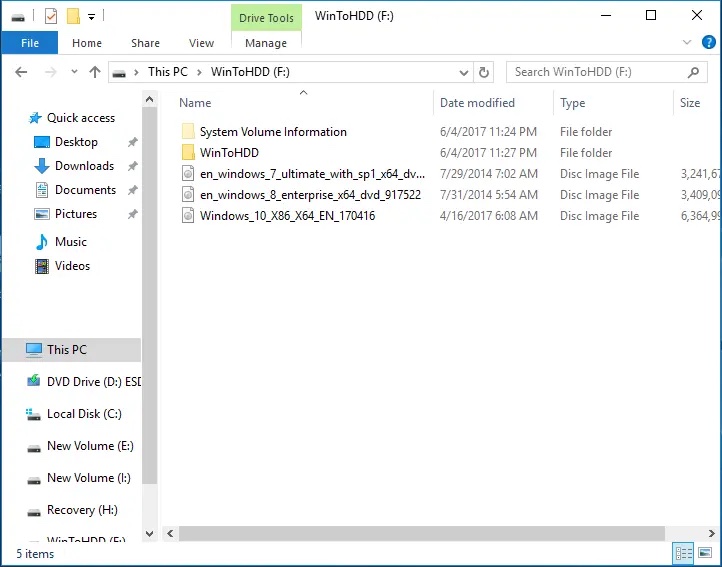Image resolution: width=722 pixels, height=567 pixels.
Task: Click the pin icon next to Downloads
Action: click(133, 166)
